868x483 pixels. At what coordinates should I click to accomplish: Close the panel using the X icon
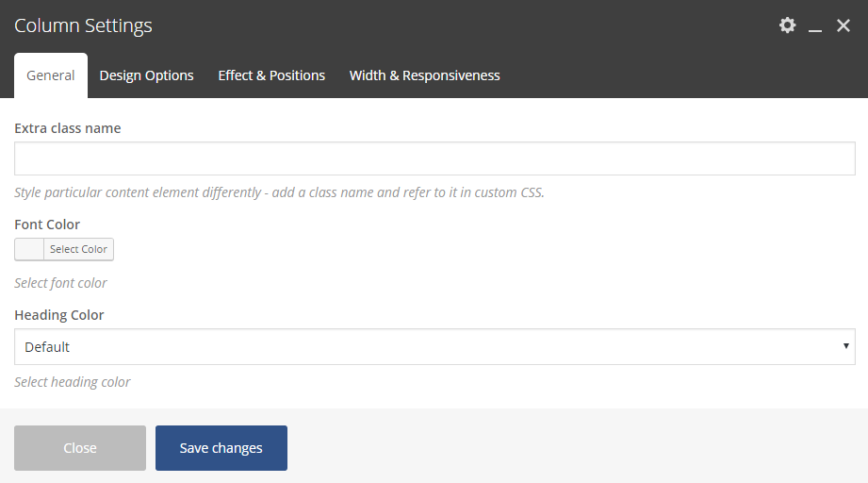[843, 25]
